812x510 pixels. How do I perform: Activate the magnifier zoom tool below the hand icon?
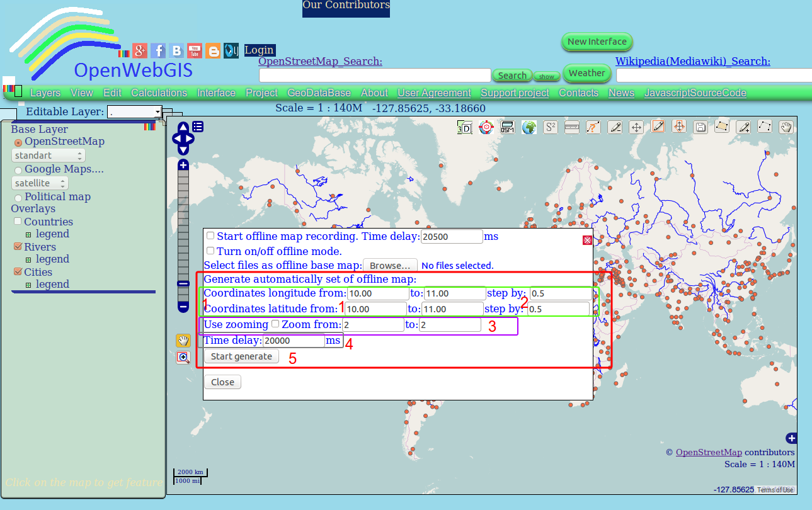[183, 358]
